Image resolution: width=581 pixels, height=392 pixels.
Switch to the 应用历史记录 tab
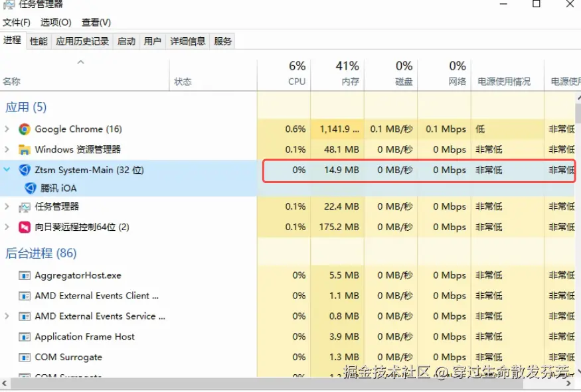point(82,41)
